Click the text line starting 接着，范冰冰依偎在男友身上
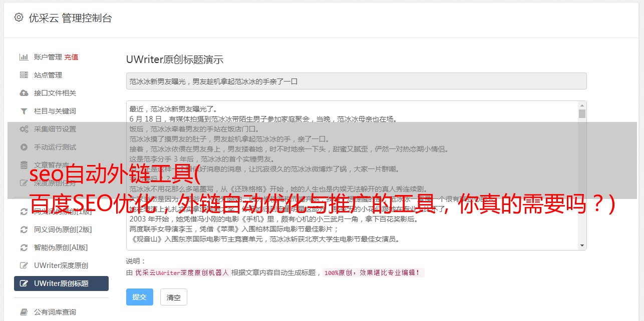 pyautogui.click(x=289, y=149)
